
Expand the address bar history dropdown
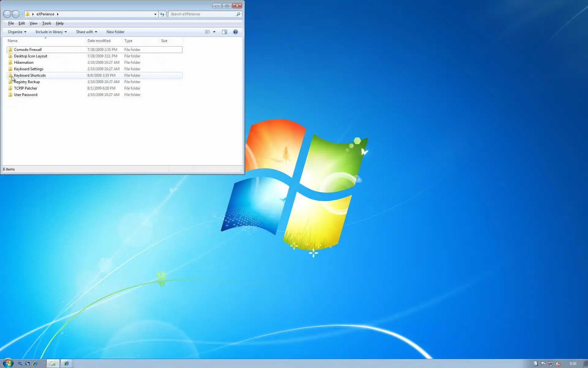pyautogui.click(x=155, y=14)
